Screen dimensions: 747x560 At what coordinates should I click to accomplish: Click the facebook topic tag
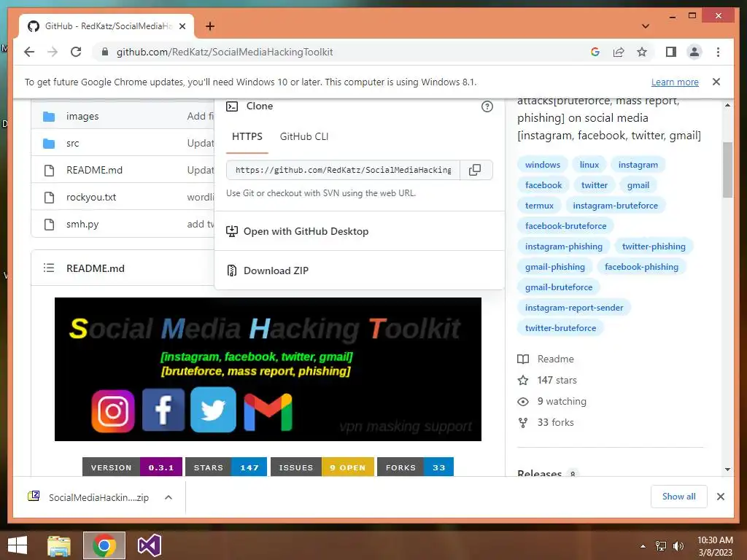[x=543, y=185]
